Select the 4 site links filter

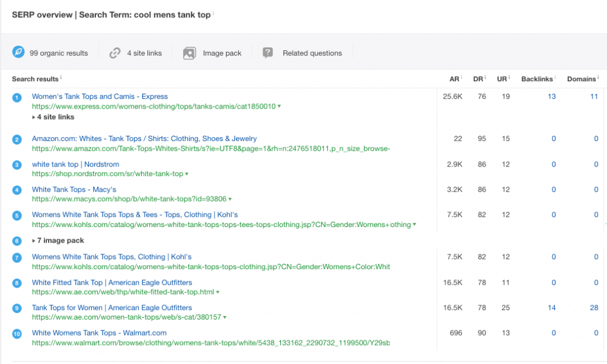point(136,53)
